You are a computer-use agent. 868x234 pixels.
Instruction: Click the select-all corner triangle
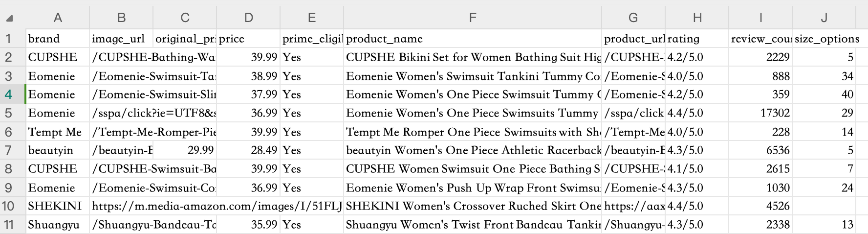(x=9, y=19)
